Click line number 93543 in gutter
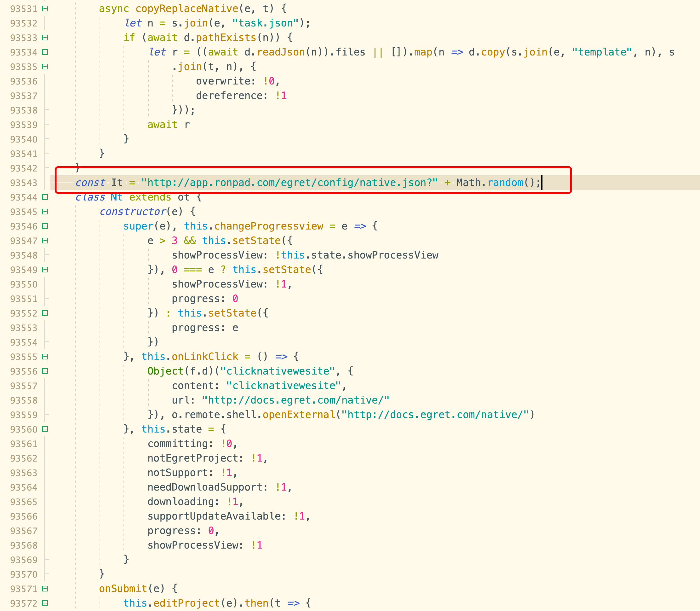The height and width of the screenshot is (611, 700). (x=24, y=183)
